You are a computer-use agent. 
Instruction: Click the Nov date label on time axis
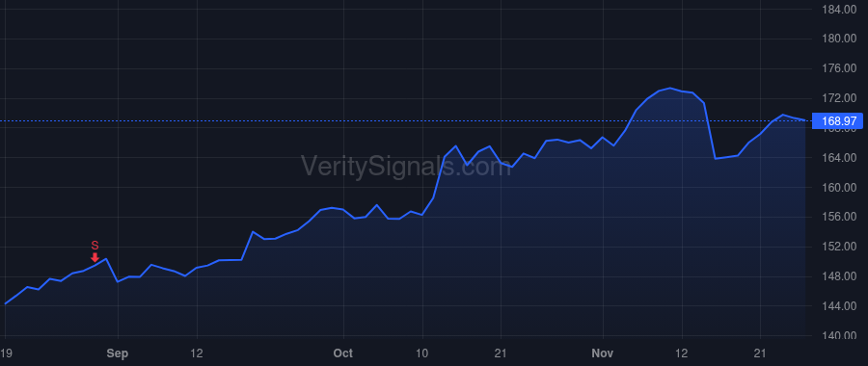[602, 353]
